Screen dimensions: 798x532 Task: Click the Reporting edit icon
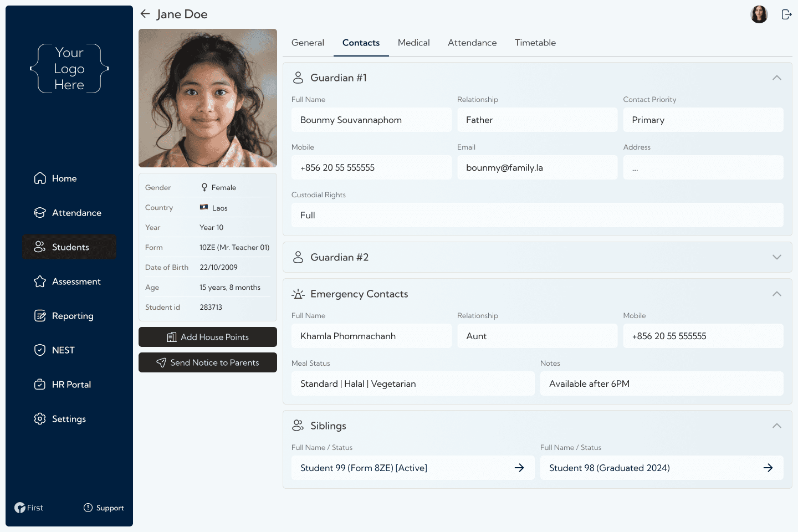coord(40,316)
